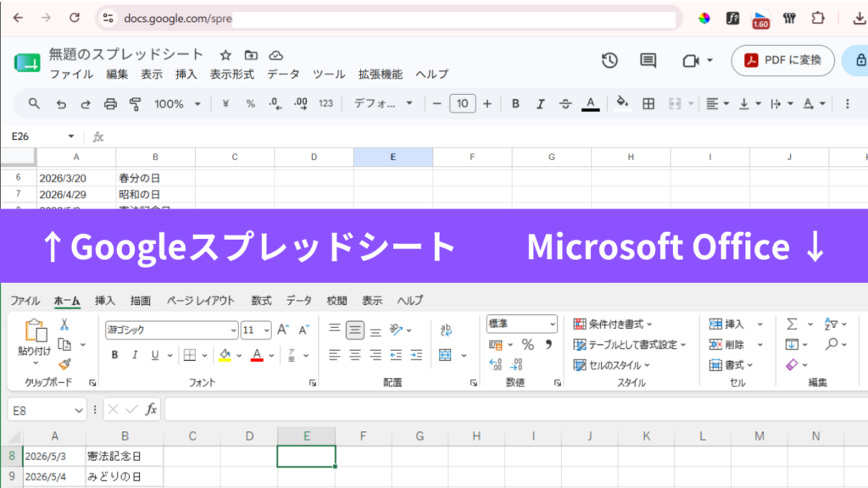This screenshot has width=868, height=488.
Task: Open Google Sheets ファイル menu
Action: 71,75
